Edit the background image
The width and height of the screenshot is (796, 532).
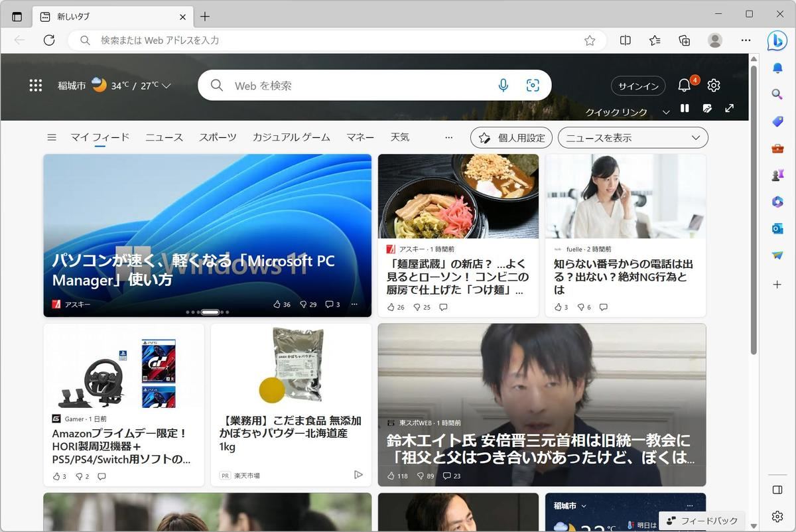707,108
